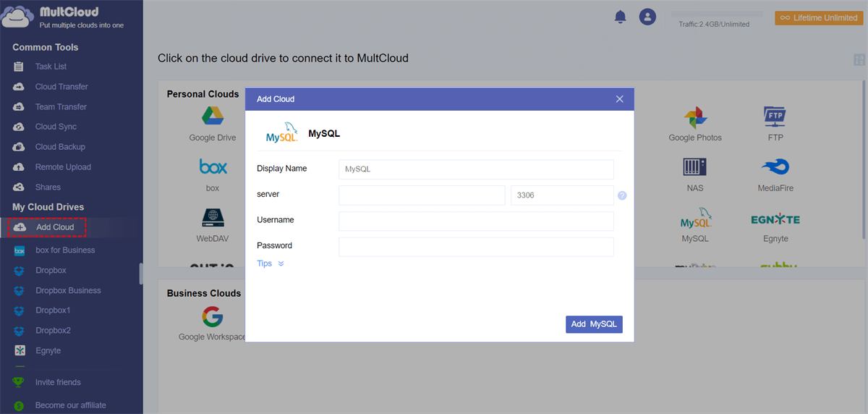868x414 pixels.
Task: Choose the FTP cloud drive icon
Action: [x=775, y=117]
